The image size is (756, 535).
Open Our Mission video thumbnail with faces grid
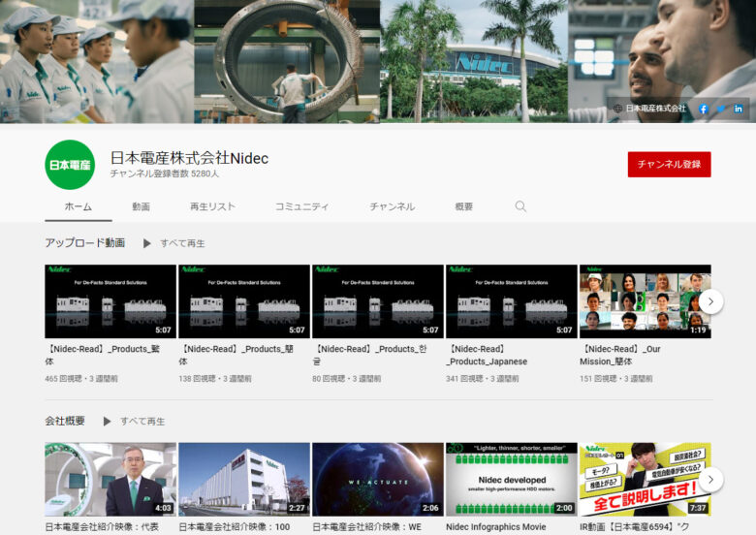646,301
